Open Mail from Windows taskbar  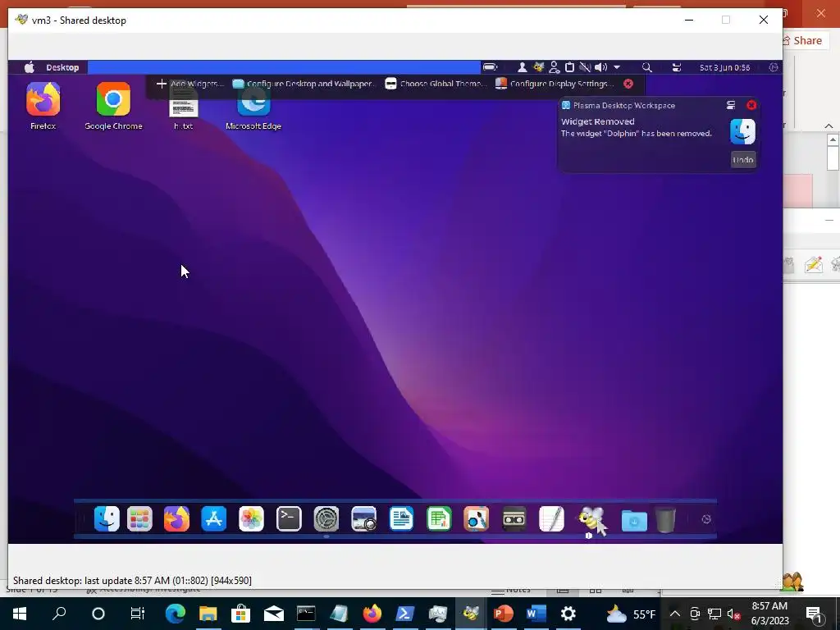pyautogui.click(x=273, y=614)
